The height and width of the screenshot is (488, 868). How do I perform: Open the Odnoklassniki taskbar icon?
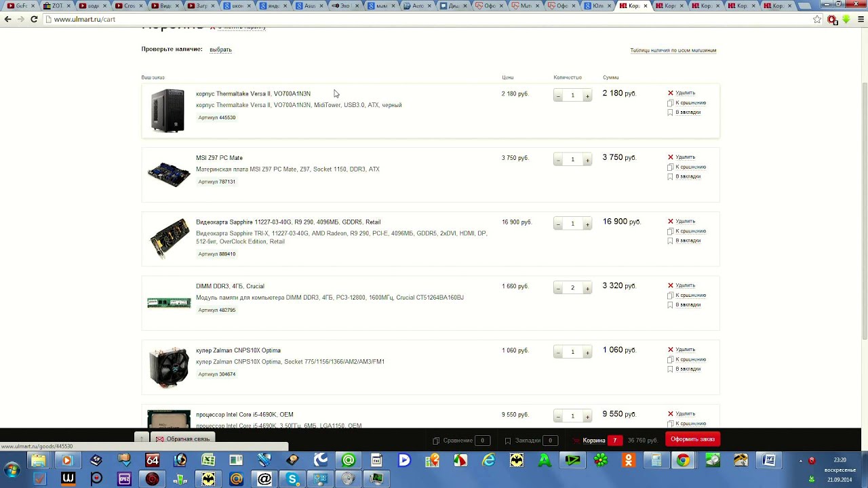629,461
